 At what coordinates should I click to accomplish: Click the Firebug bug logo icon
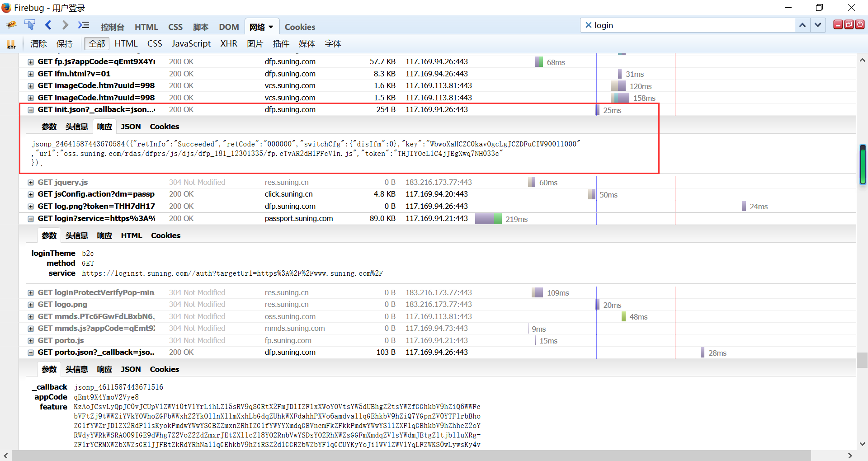pos(12,25)
